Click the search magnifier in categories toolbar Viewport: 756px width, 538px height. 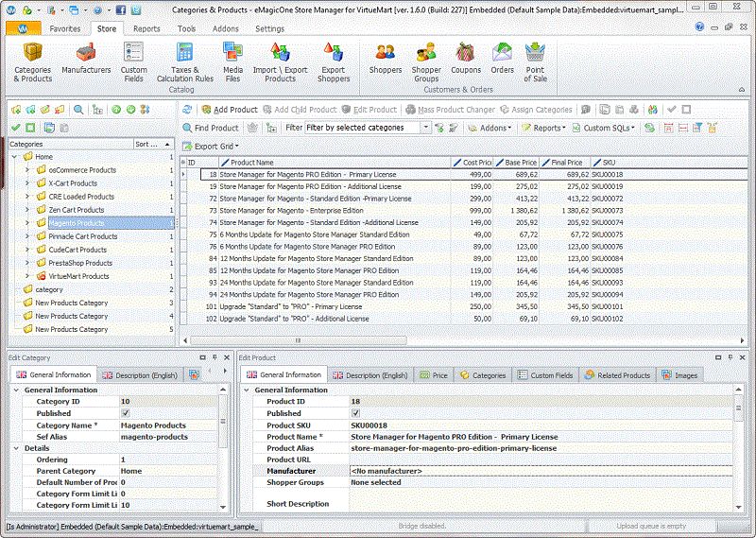coord(78,110)
